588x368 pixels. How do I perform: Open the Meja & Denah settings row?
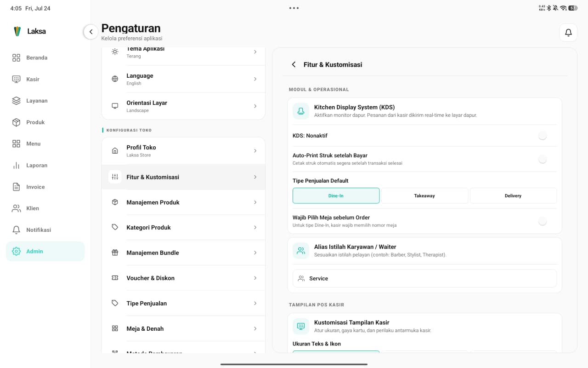(183, 328)
